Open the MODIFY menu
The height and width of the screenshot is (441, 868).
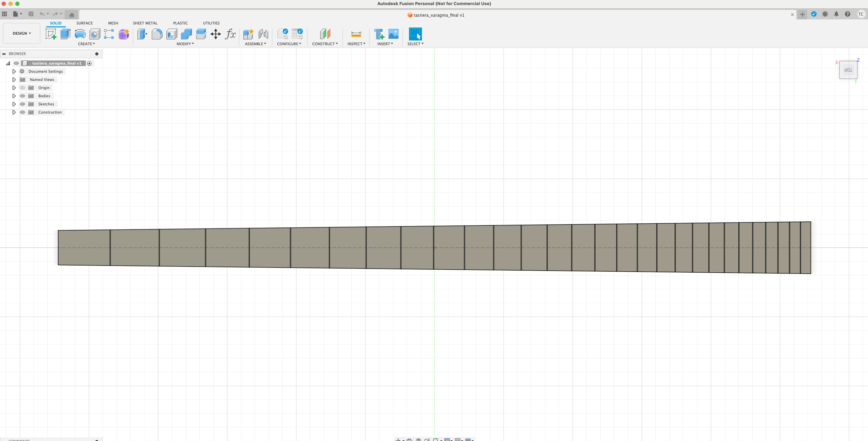185,44
